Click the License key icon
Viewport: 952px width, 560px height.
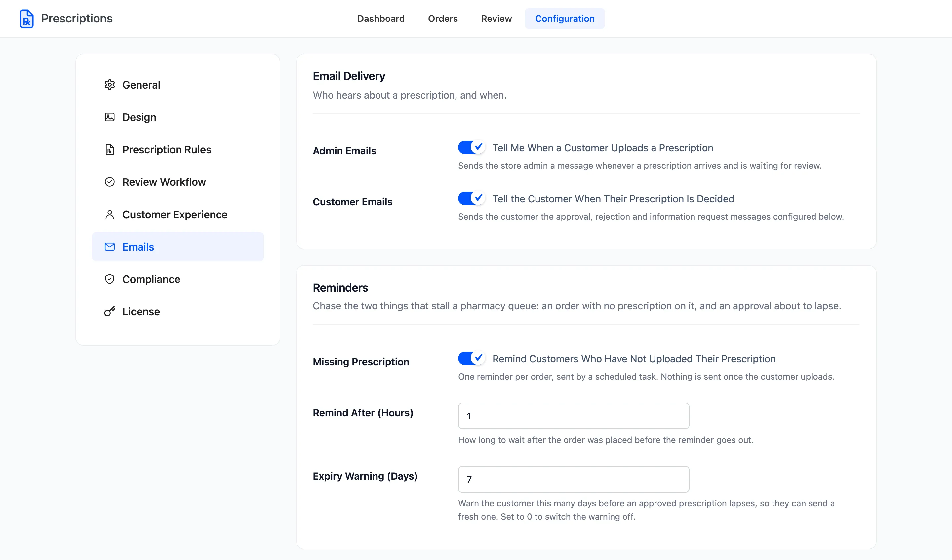[x=109, y=311]
